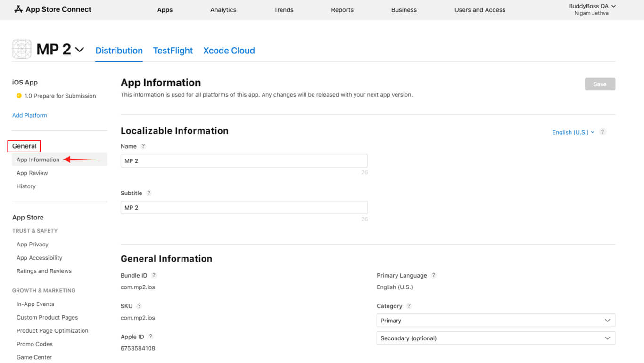
Task: Click the help icon beside SKU
Action: pyautogui.click(x=139, y=306)
